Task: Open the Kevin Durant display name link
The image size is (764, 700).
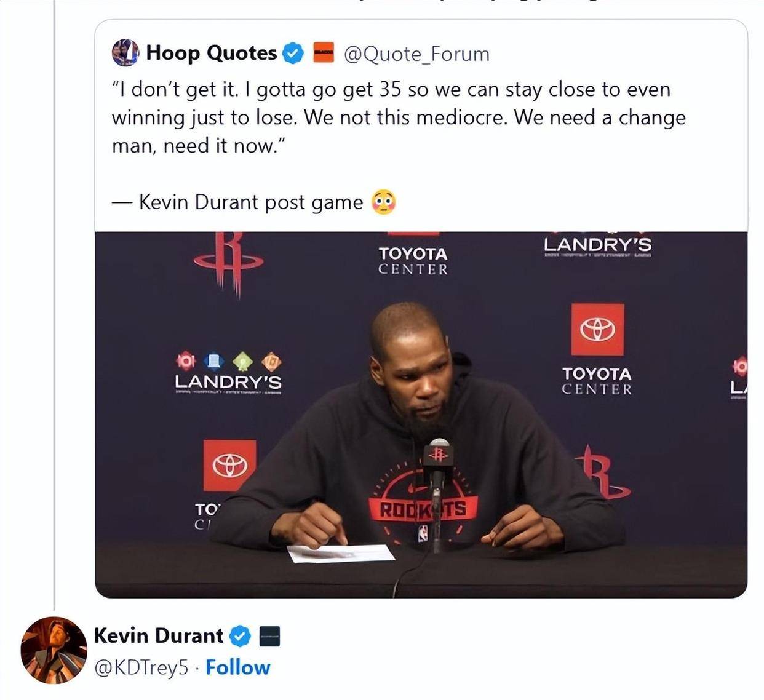Action: tap(159, 635)
